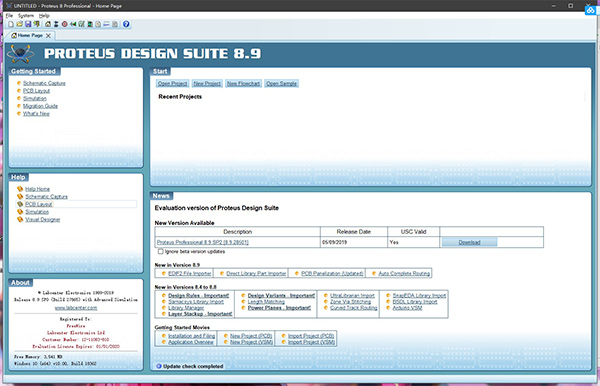Open PCB Layout using red circular toolbar icon

pos(65,24)
